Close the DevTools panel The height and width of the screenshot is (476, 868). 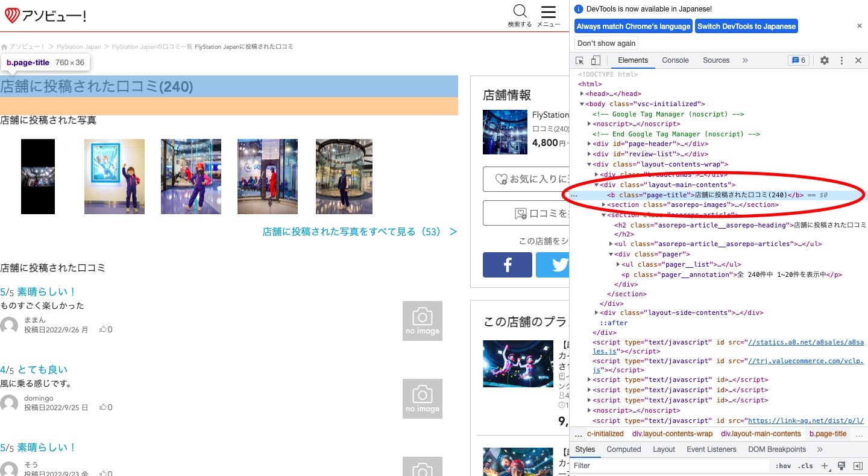858,60
